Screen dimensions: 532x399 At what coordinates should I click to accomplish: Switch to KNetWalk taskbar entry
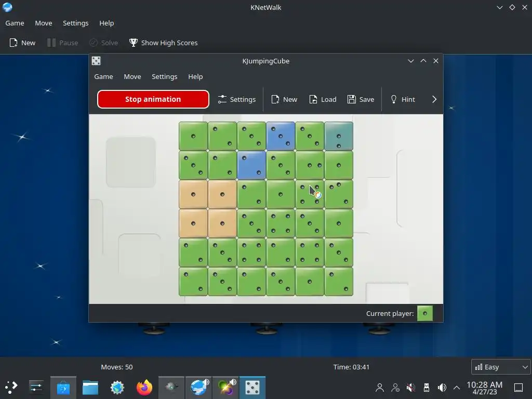click(199, 387)
